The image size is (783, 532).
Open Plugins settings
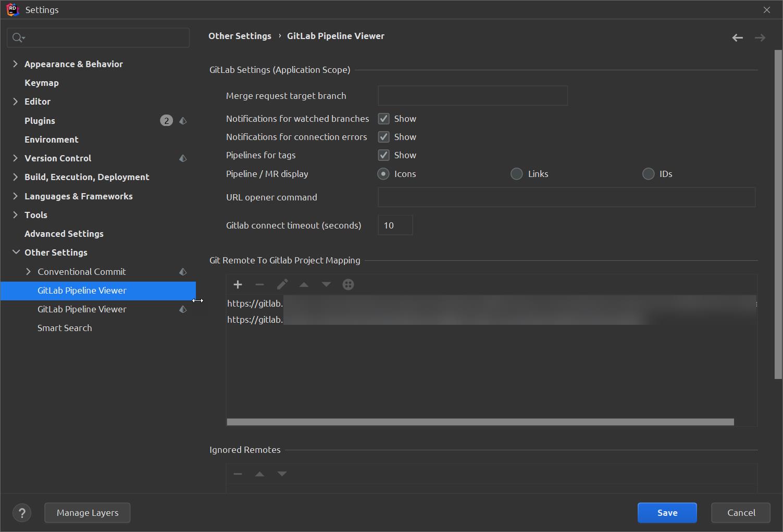[x=40, y=121]
